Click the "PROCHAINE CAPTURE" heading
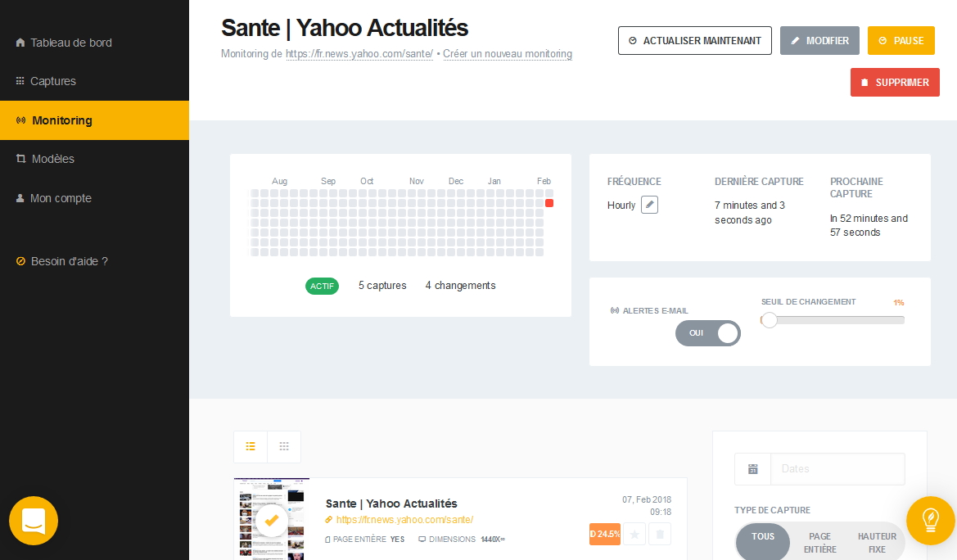Viewport: 957px width, 560px height. [x=856, y=187]
